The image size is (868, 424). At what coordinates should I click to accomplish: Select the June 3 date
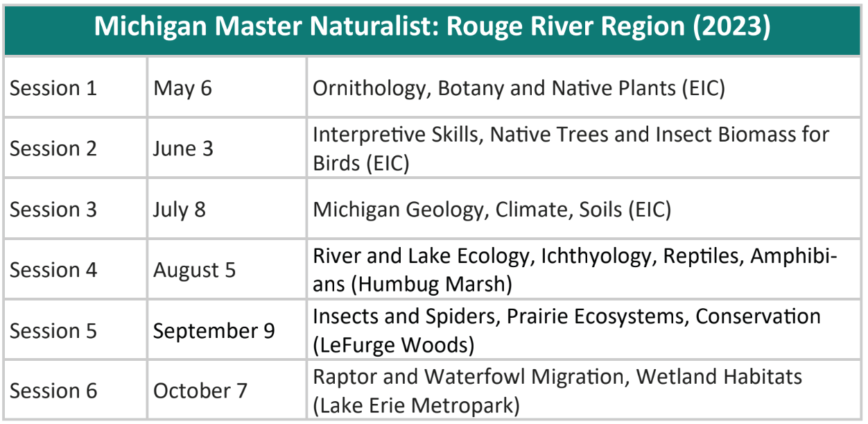tap(184, 149)
